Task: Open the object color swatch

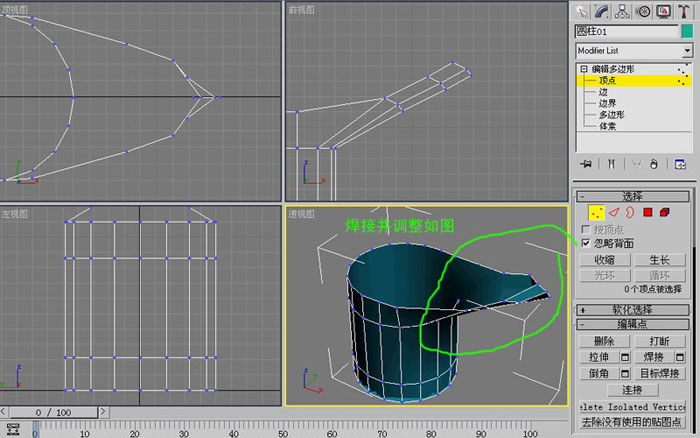Action: click(x=687, y=32)
